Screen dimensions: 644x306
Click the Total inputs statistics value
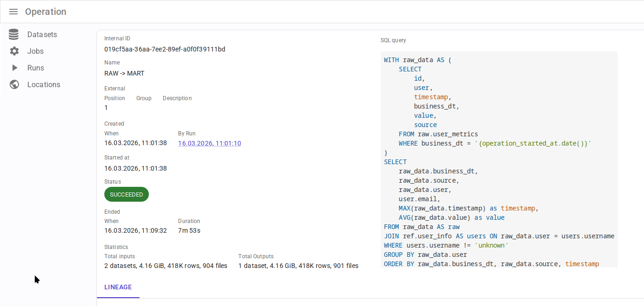click(x=166, y=266)
